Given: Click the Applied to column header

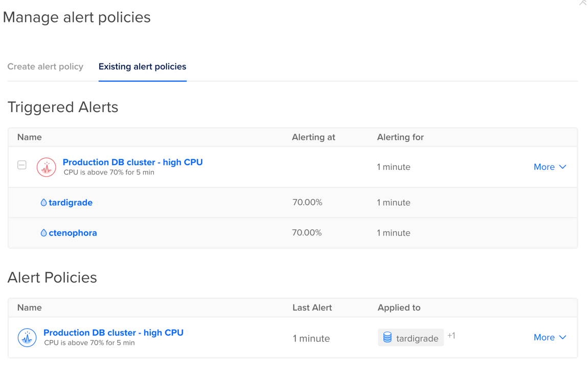Looking at the screenshot, I should [399, 308].
